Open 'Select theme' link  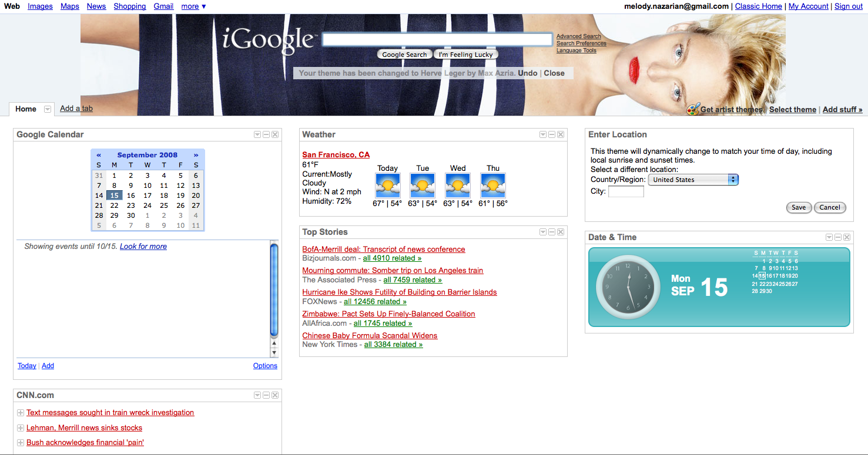(793, 110)
